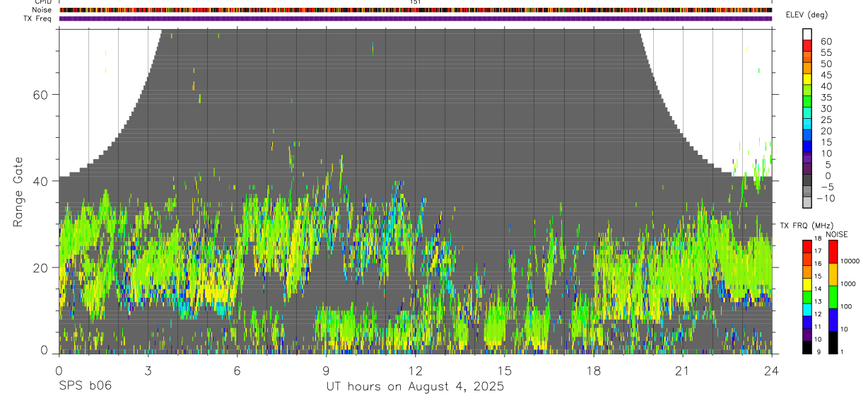Select the white top swatch of ELEV colorbar

(807, 34)
